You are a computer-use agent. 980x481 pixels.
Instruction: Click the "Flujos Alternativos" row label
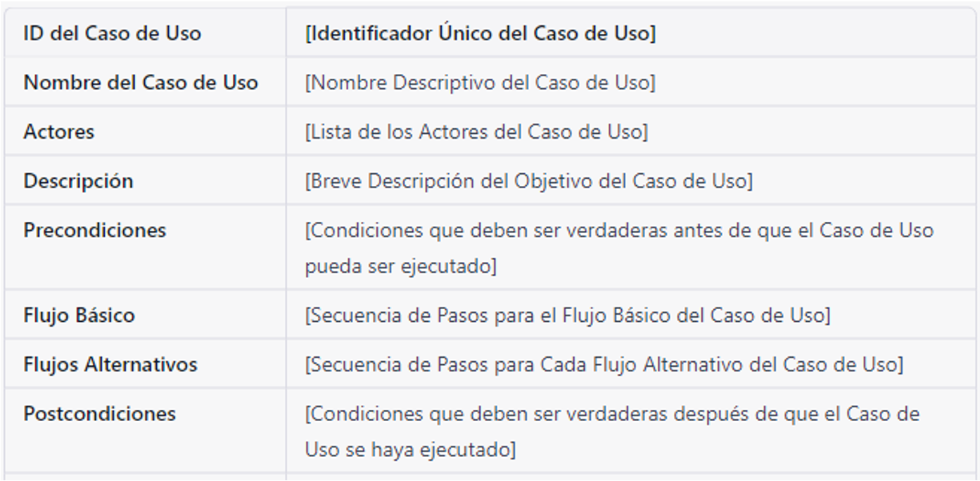click(110, 364)
